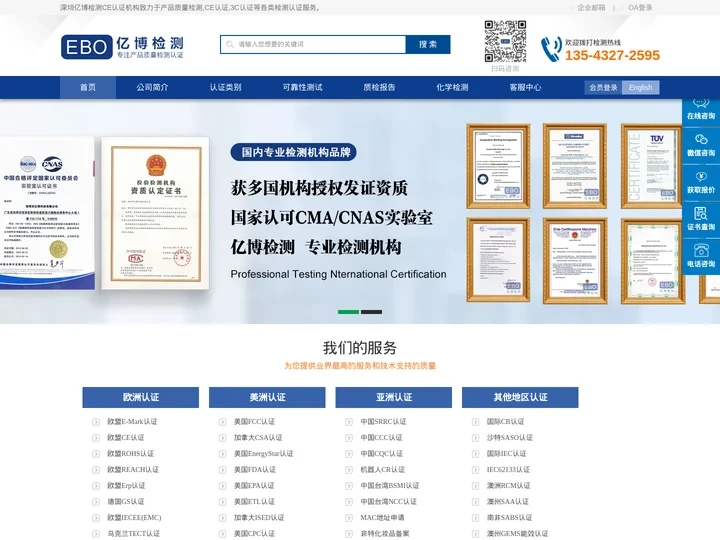Click arrow icon beside 美国ETL认证
The width and height of the screenshot is (720, 540).
coord(222,502)
